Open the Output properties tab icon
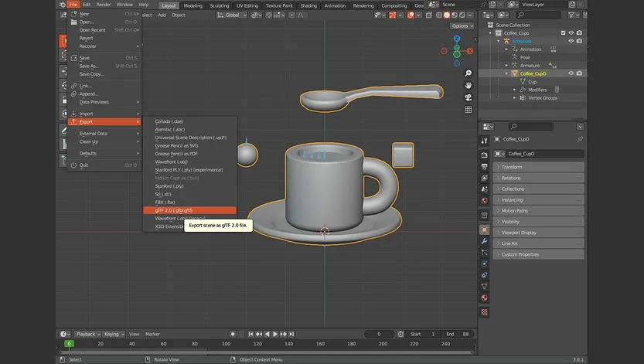Viewport: 644px width, 364px height. pos(484,167)
